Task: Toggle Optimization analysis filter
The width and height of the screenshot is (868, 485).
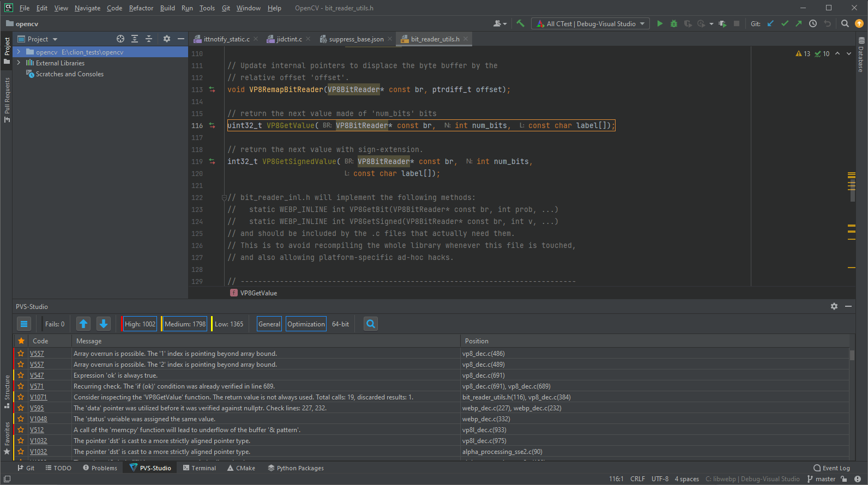Action: 306,324
